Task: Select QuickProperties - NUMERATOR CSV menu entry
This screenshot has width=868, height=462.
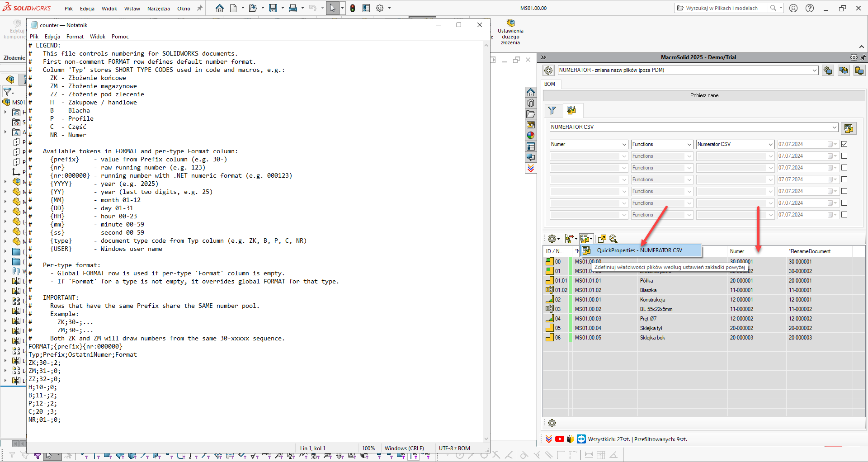Action: pos(639,250)
